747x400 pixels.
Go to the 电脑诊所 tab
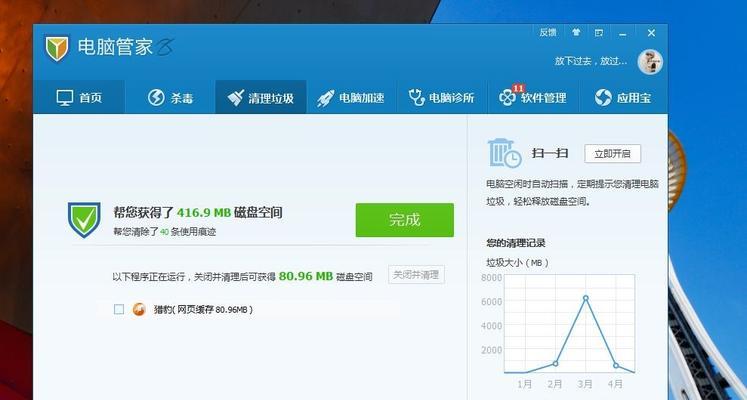point(442,98)
